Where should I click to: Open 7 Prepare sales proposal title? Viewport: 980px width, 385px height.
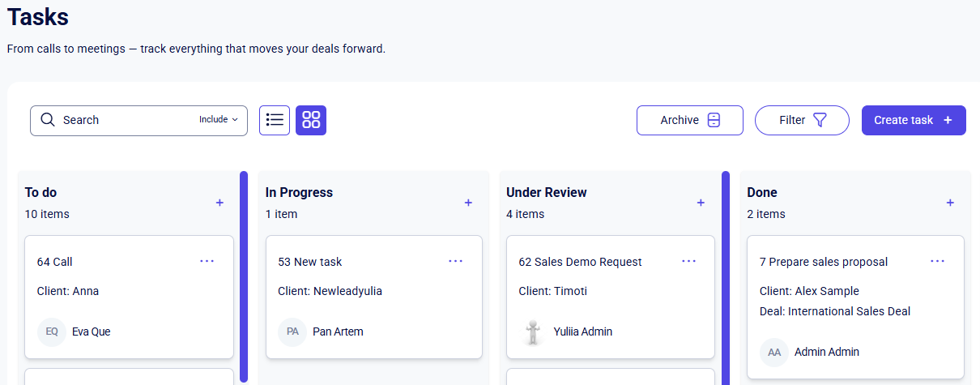[x=824, y=262]
